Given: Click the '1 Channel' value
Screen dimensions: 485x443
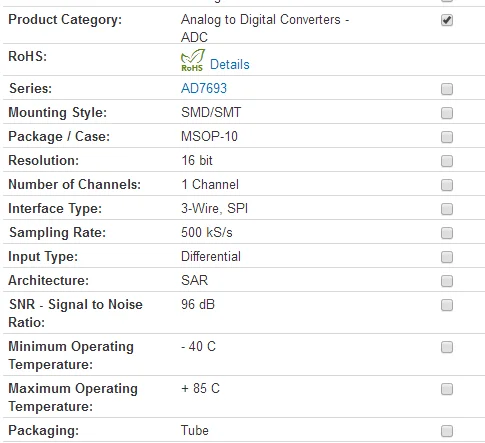Looking at the screenshot, I should pos(210,184).
